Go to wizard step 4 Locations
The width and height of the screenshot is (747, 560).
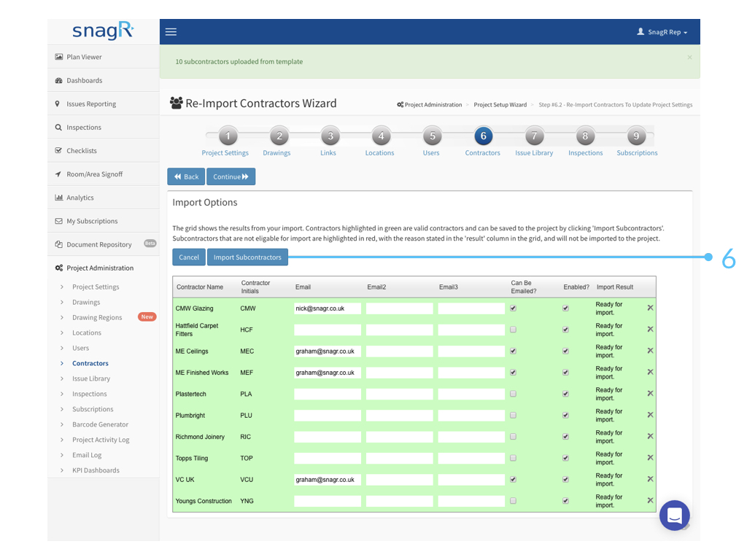[x=381, y=136]
